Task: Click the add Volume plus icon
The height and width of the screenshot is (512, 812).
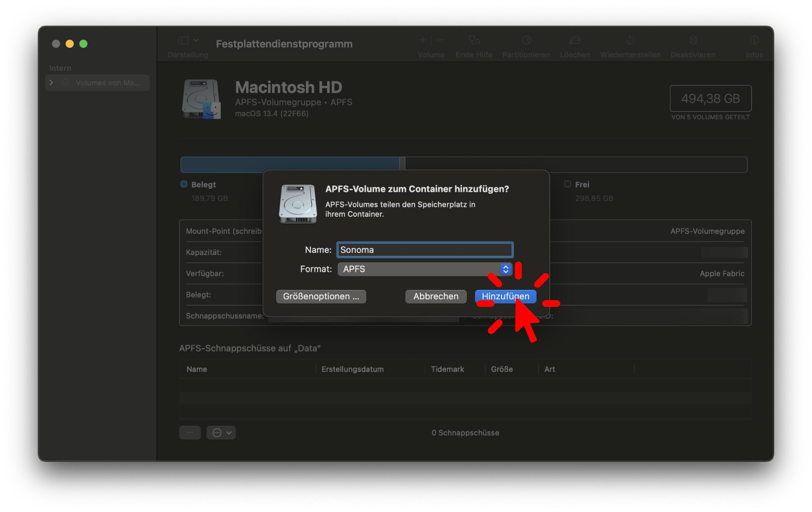Action: point(423,41)
